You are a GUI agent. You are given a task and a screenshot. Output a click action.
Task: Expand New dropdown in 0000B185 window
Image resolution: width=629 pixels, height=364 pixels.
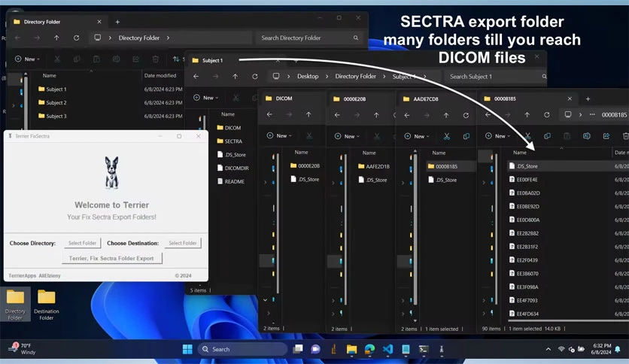click(497, 136)
